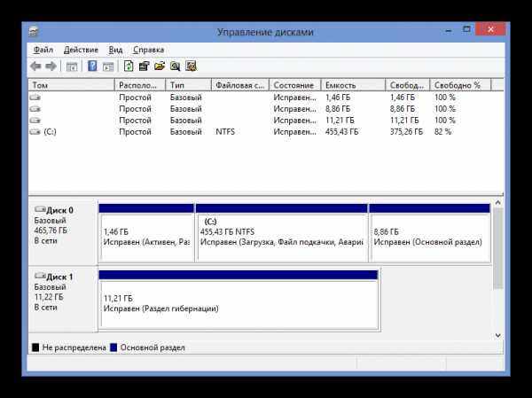This screenshot has width=532, height=398.
Task: Click the blue Основной раздел legend swatch
Action: 113,347
